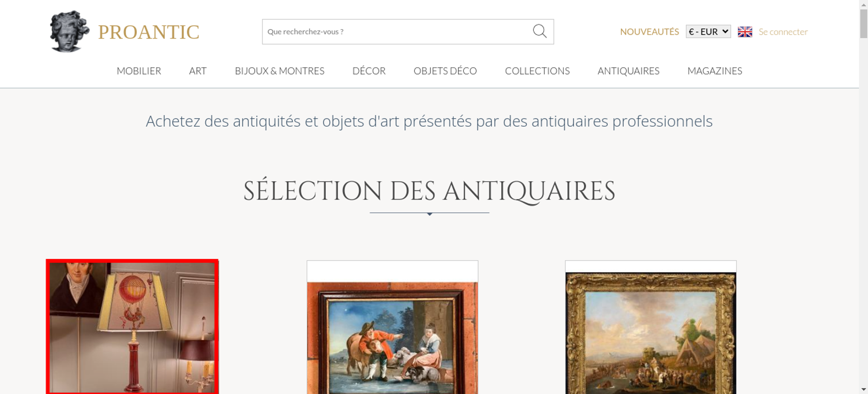Open the ART menu
The height and width of the screenshot is (394, 868).
(198, 71)
